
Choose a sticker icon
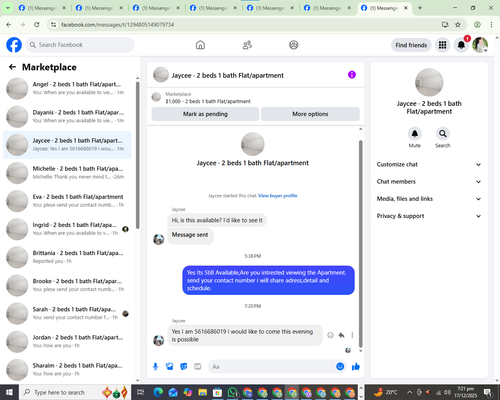click(184, 367)
